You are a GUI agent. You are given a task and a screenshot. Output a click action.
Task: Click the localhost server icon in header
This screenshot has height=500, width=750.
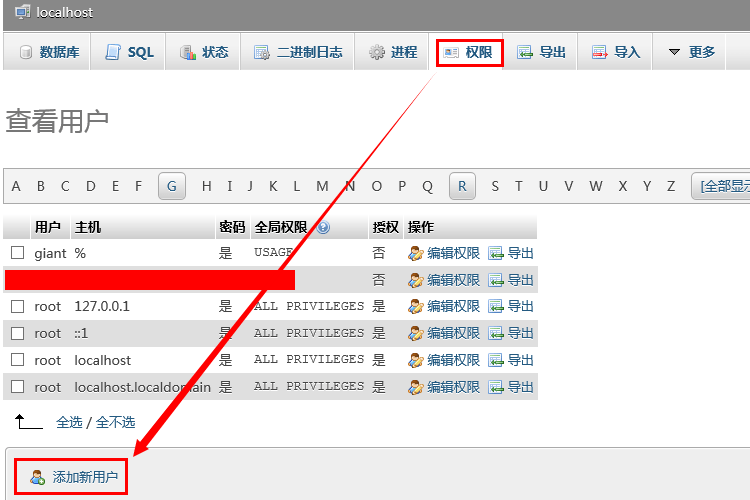pos(21,12)
